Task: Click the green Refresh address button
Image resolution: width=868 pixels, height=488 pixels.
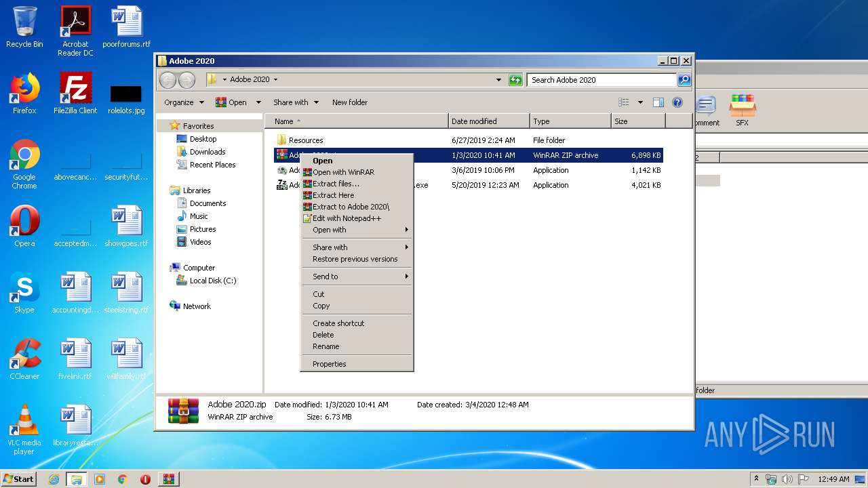Action: pos(515,80)
